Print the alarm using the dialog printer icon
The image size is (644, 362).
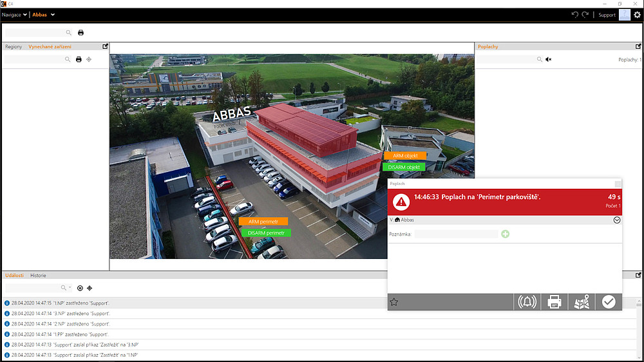click(x=554, y=301)
